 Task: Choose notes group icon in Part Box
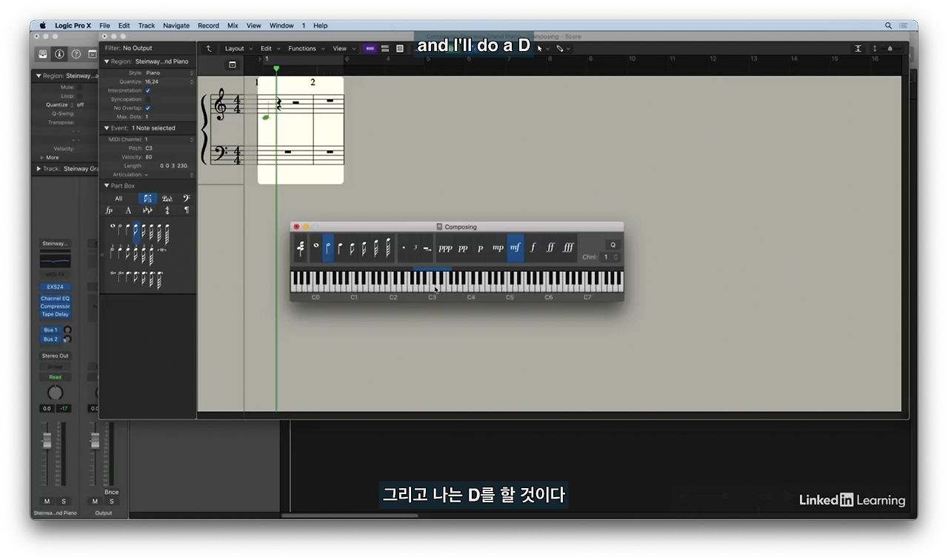click(x=147, y=199)
